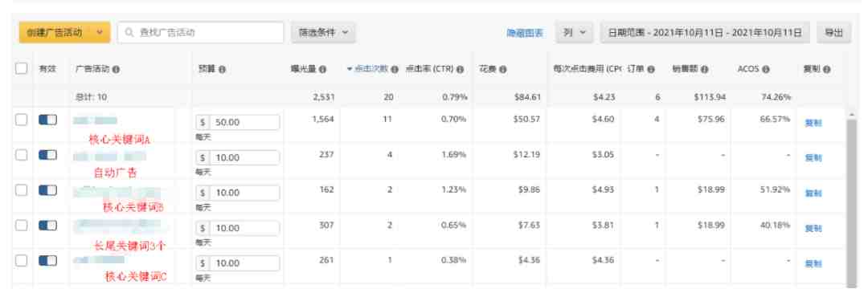Expand the 列 columns dropdown
Screen dimensions: 868x297
coord(574,33)
